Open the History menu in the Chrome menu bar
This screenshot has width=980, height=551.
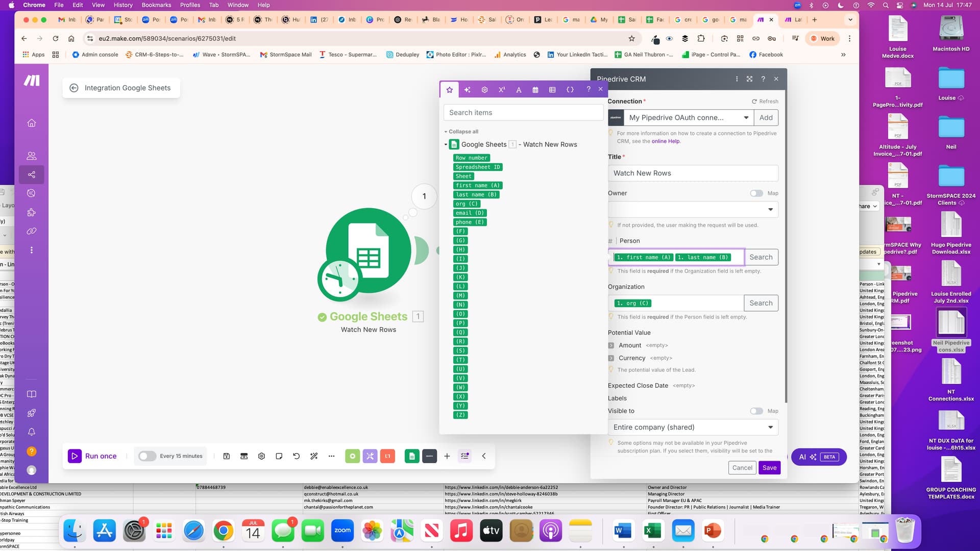[x=123, y=5]
